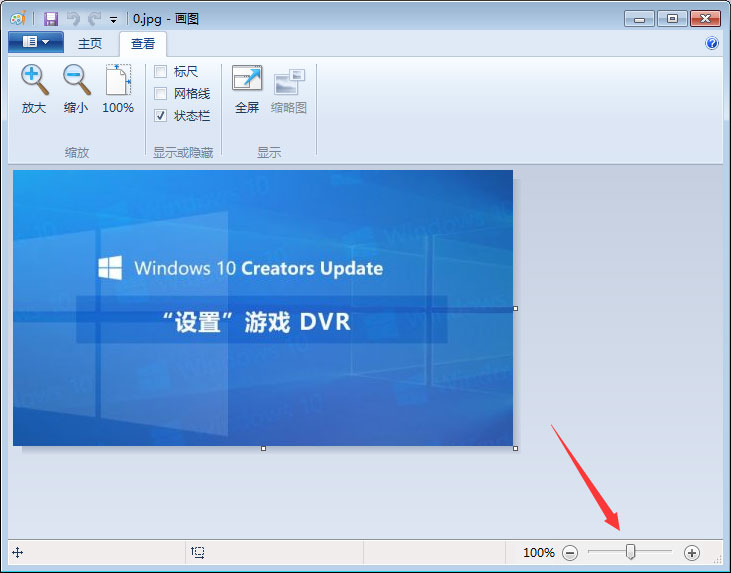Click the Windows 10 Creators Update canvas image
Image resolution: width=731 pixels, height=573 pixels.
click(263, 308)
